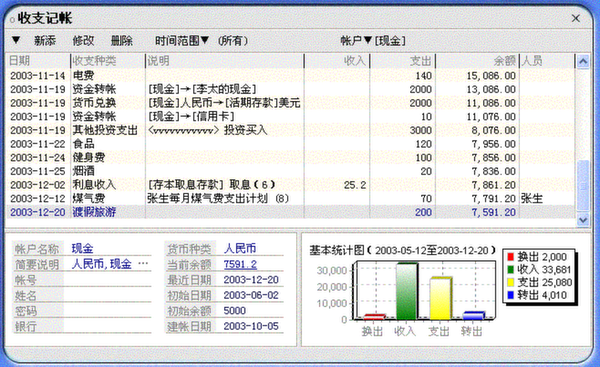Click the 修改 modify button
The image size is (600, 367).
coord(83,40)
